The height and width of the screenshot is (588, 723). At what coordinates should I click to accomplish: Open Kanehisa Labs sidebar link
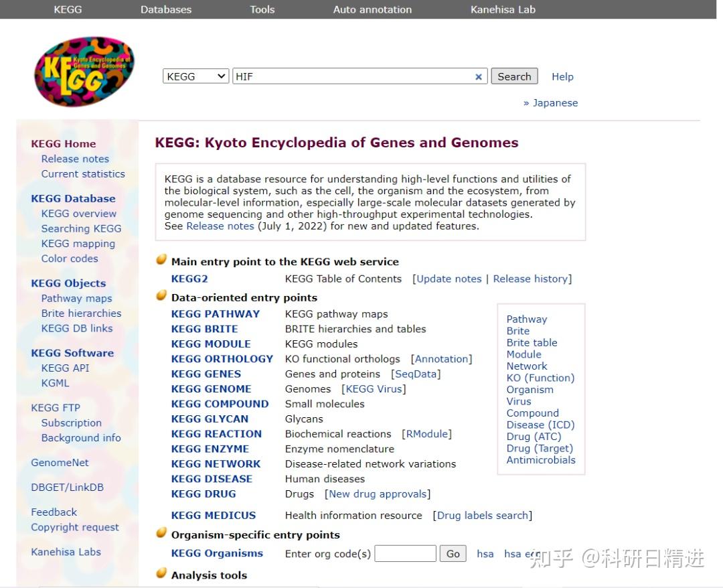[66, 552]
